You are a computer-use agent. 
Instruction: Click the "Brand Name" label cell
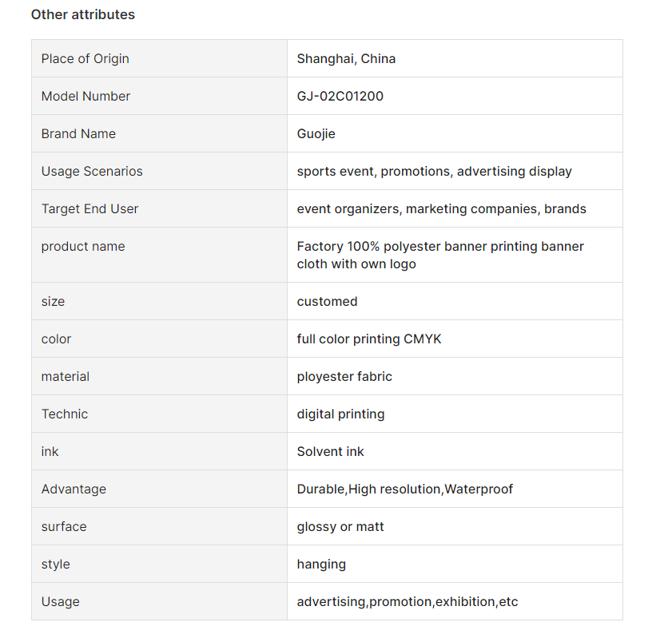pyautogui.click(x=78, y=133)
